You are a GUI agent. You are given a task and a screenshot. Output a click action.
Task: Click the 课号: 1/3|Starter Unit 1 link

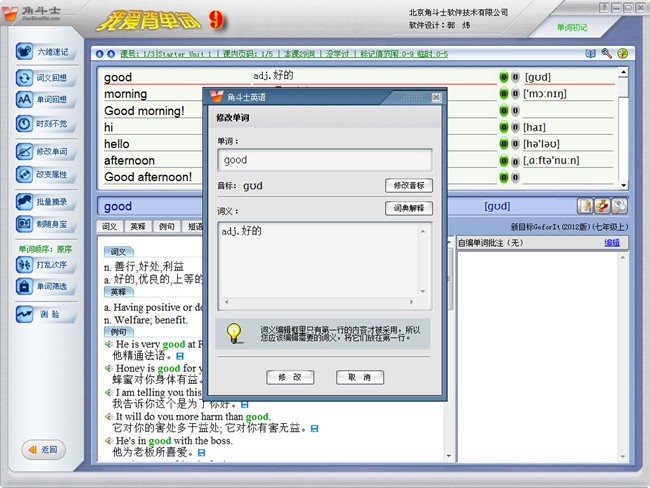pos(166,54)
